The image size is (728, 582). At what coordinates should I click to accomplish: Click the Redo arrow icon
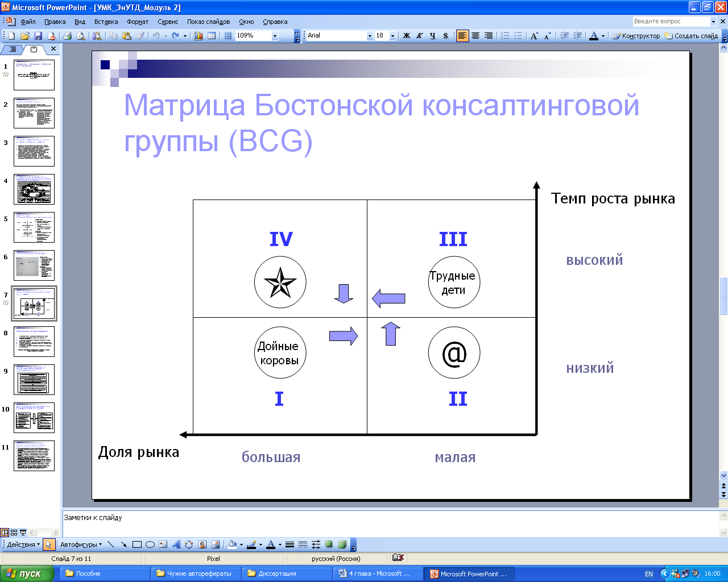point(176,36)
